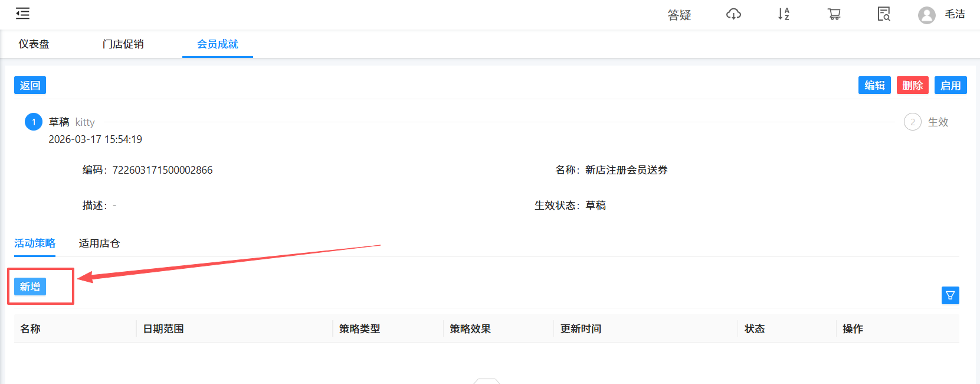Click the 编辑 button
980x384 pixels.
click(x=874, y=85)
